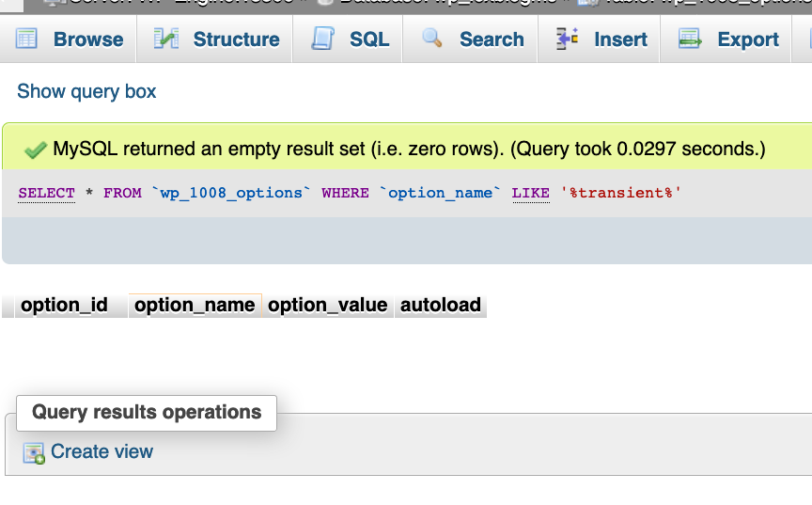This screenshot has height=505, width=812.
Task: Click the Browse table icon
Action: tap(26, 39)
